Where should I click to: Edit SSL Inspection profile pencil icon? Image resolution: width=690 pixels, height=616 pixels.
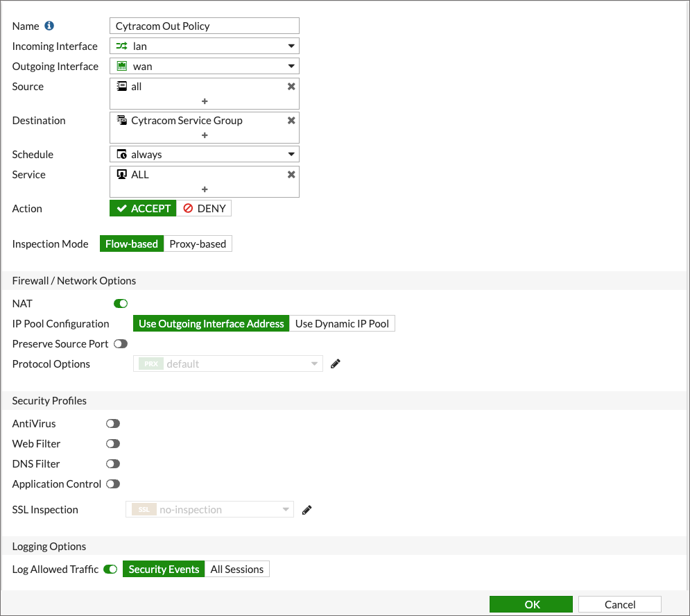pyautogui.click(x=307, y=510)
